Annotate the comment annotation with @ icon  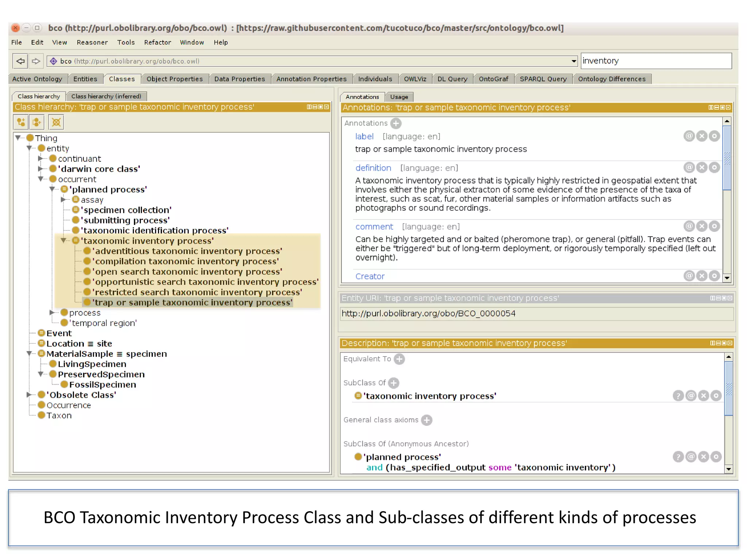[689, 226]
